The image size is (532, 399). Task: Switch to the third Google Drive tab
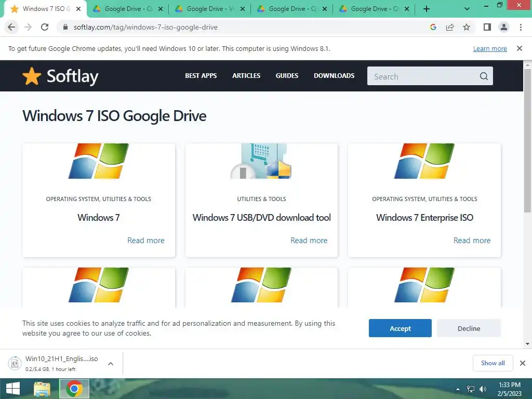(x=292, y=9)
